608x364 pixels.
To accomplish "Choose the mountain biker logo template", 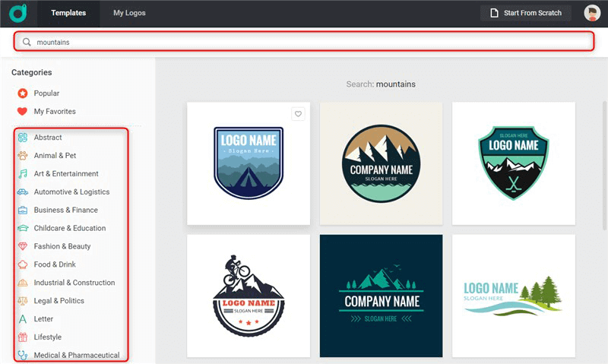I will [x=249, y=296].
